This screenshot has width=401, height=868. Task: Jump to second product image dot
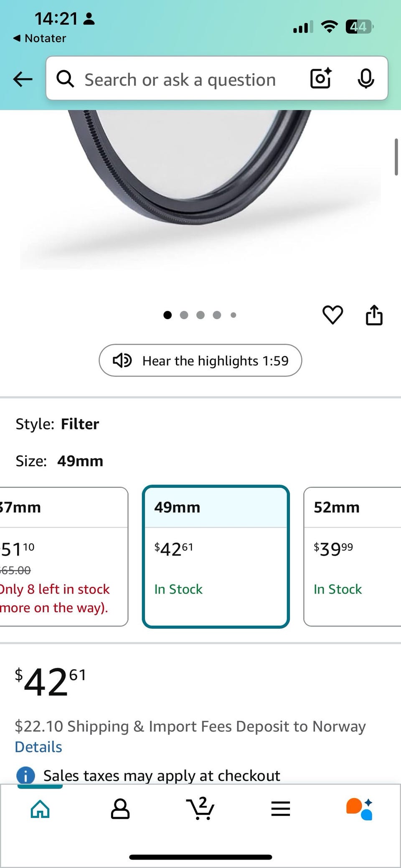tap(184, 315)
